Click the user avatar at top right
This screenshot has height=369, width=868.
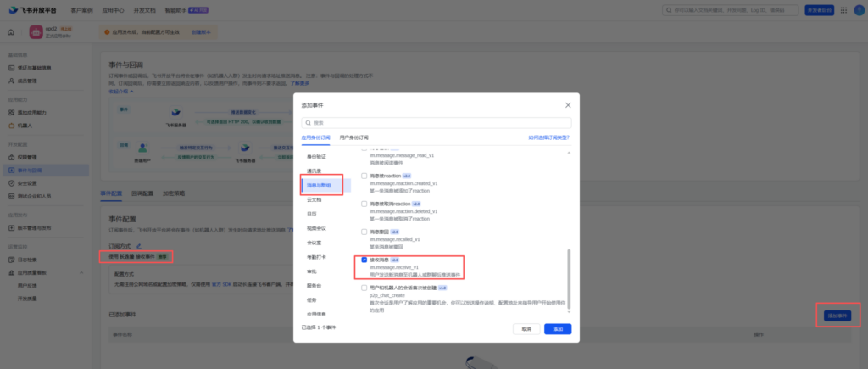(857, 9)
